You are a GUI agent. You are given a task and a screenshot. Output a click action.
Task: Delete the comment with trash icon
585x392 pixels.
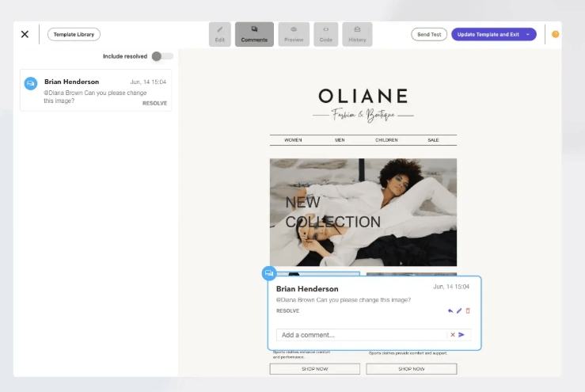(468, 310)
